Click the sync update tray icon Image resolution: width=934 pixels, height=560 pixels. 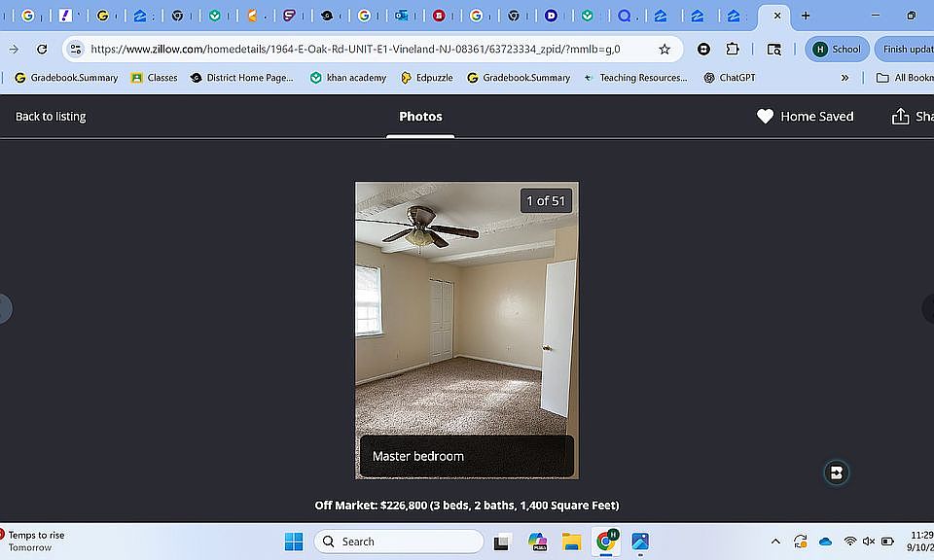point(800,542)
